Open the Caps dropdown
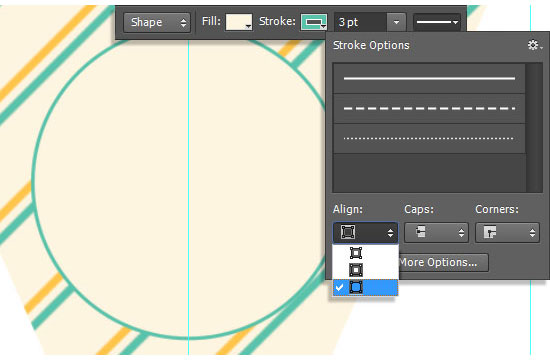 point(436,232)
